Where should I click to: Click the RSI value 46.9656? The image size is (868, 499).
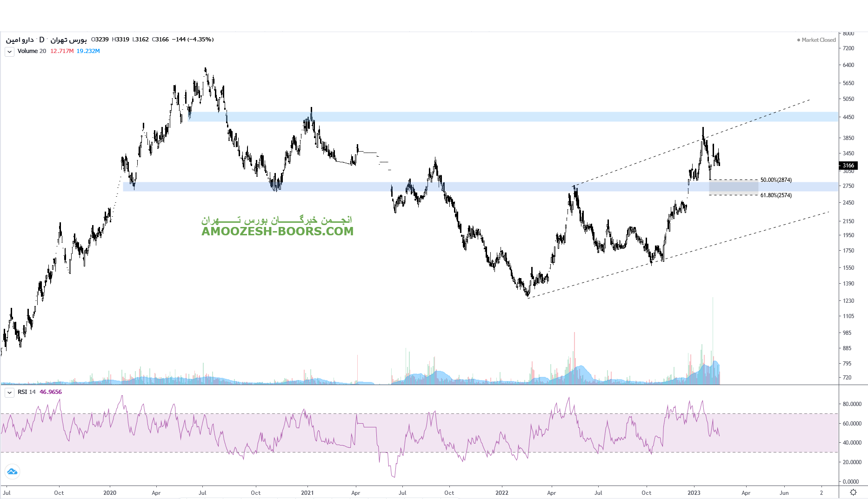point(51,392)
